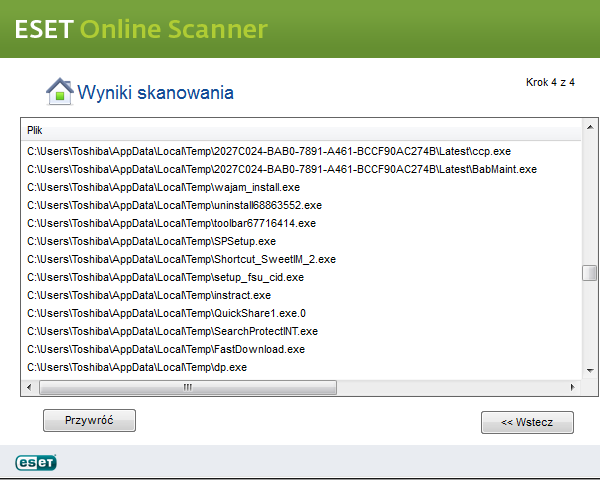The image size is (600, 480).
Task: Click the horizontal scroll left arrow
Action: tap(29, 387)
